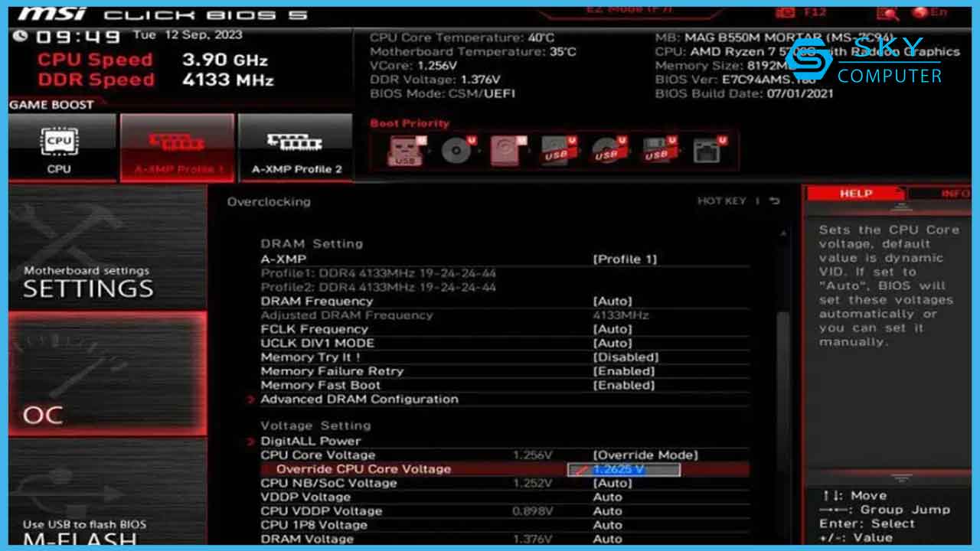Screen dimensions: 980x551
Task: Open FCLK Frequency Auto dropdown
Action: click(612, 329)
